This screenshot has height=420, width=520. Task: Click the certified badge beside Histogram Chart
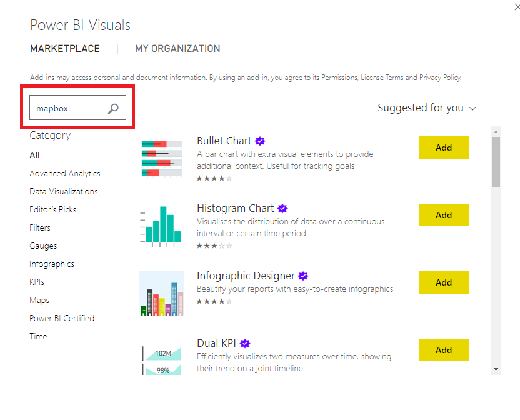(282, 209)
